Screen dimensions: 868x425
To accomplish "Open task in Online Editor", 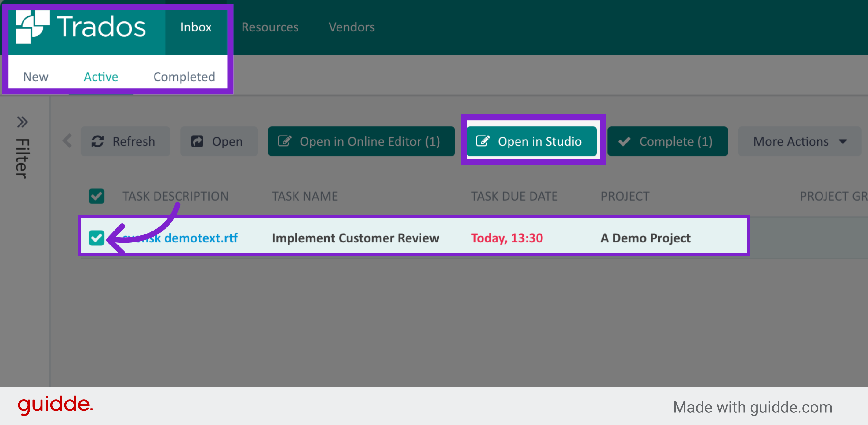I will [361, 141].
